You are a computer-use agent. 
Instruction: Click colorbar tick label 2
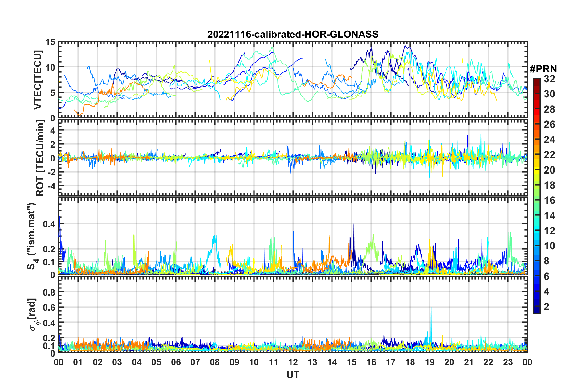[x=547, y=306]
